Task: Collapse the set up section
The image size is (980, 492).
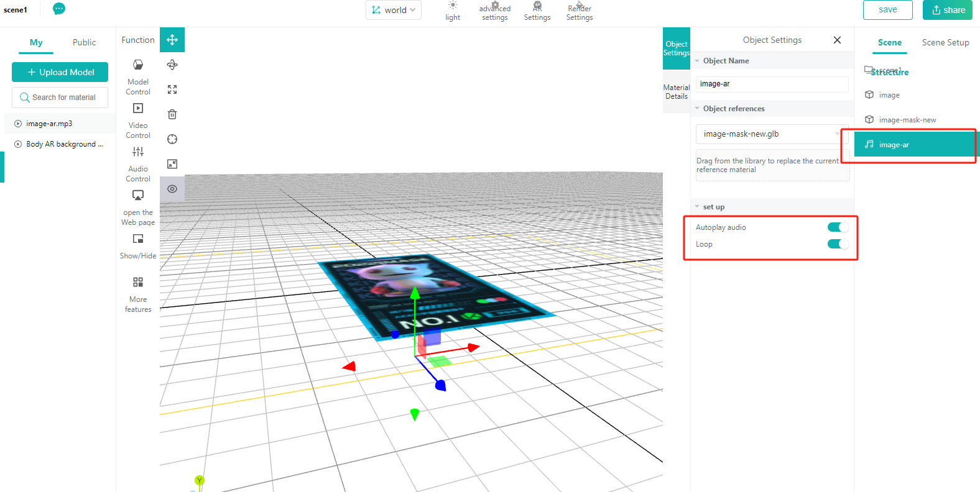Action: coord(697,207)
